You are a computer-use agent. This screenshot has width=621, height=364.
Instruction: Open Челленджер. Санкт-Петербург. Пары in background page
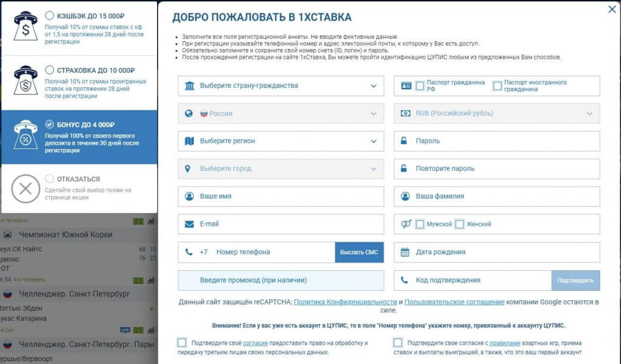click(x=86, y=344)
